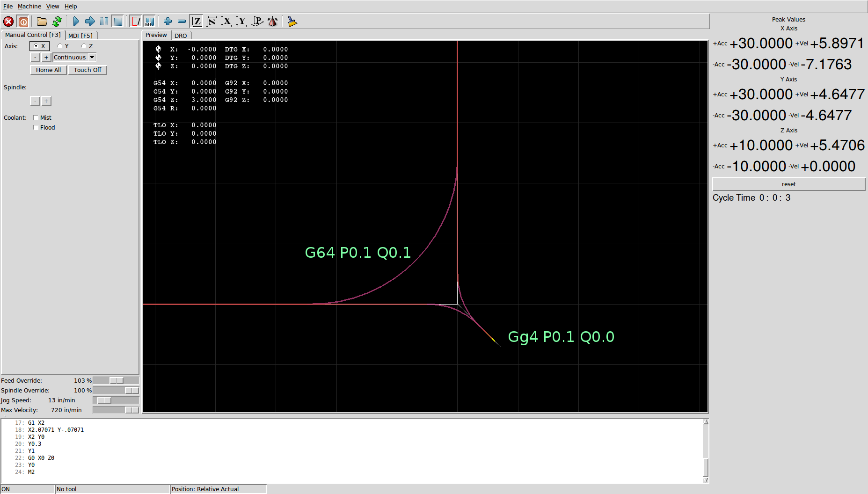Switch to the Preview tab
868x494 pixels.
(156, 35)
